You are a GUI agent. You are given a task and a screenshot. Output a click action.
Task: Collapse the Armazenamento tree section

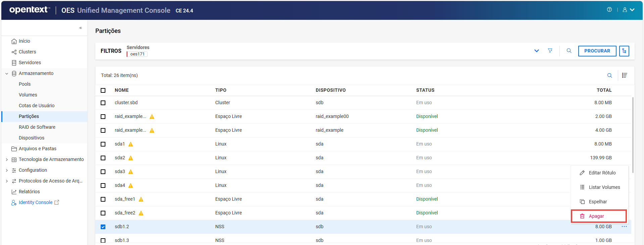pyautogui.click(x=7, y=74)
